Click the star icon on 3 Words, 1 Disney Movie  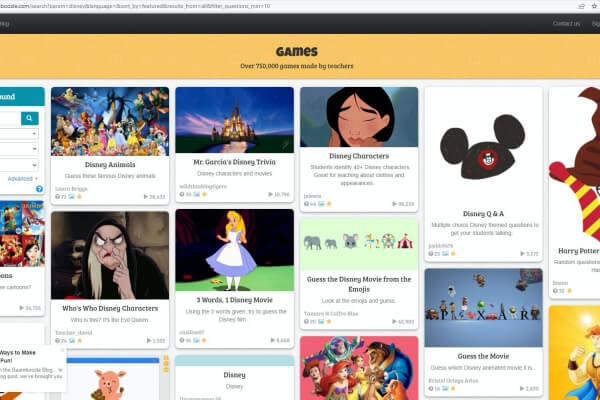204,340
